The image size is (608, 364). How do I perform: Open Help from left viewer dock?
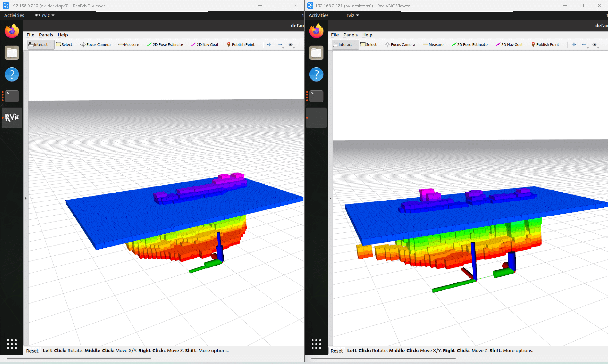tap(12, 74)
